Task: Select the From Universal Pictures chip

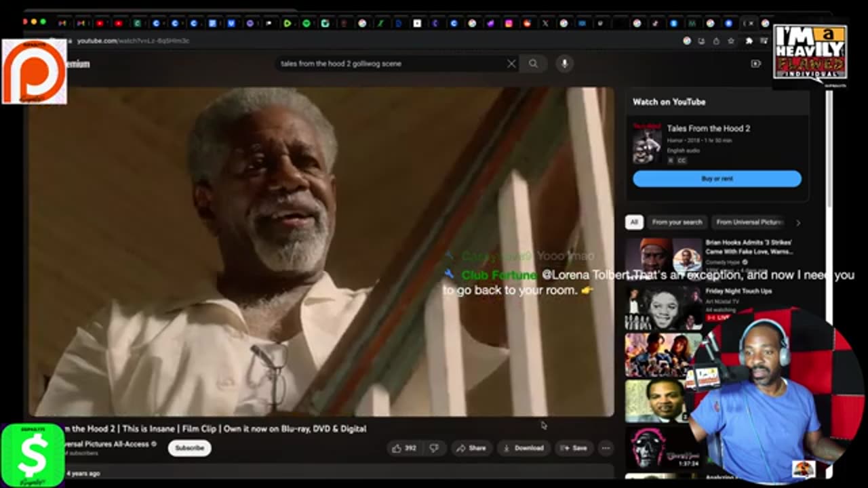Action: pos(749,222)
